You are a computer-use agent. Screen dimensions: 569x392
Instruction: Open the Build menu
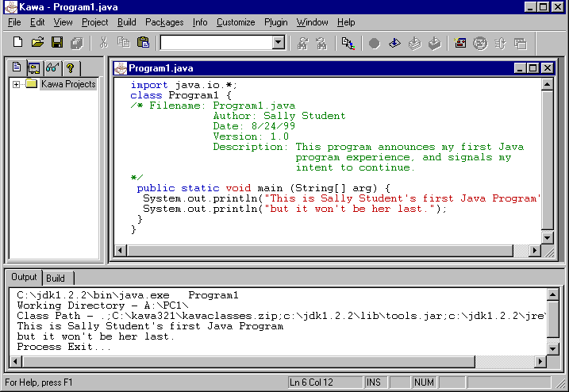pos(127,22)
